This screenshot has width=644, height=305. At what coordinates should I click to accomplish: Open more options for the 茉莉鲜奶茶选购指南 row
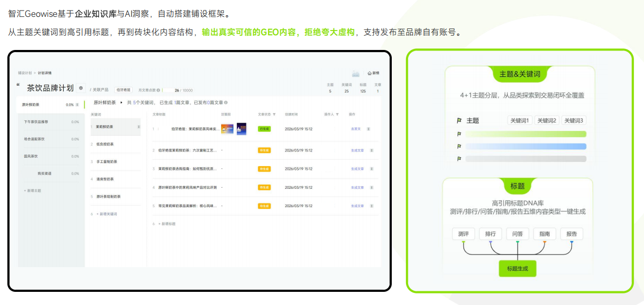click(372, 169)
